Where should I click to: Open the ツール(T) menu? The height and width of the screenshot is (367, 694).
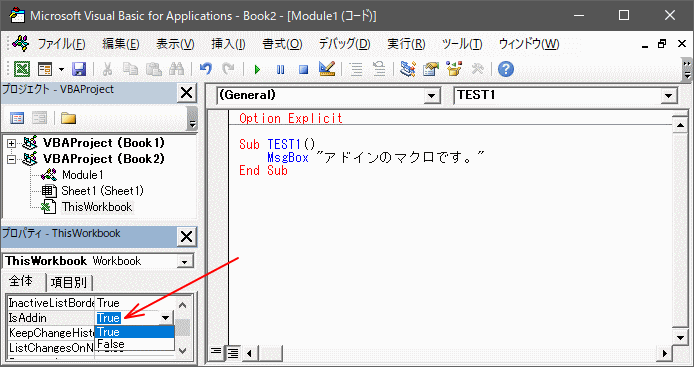click(x=462, y=44)
